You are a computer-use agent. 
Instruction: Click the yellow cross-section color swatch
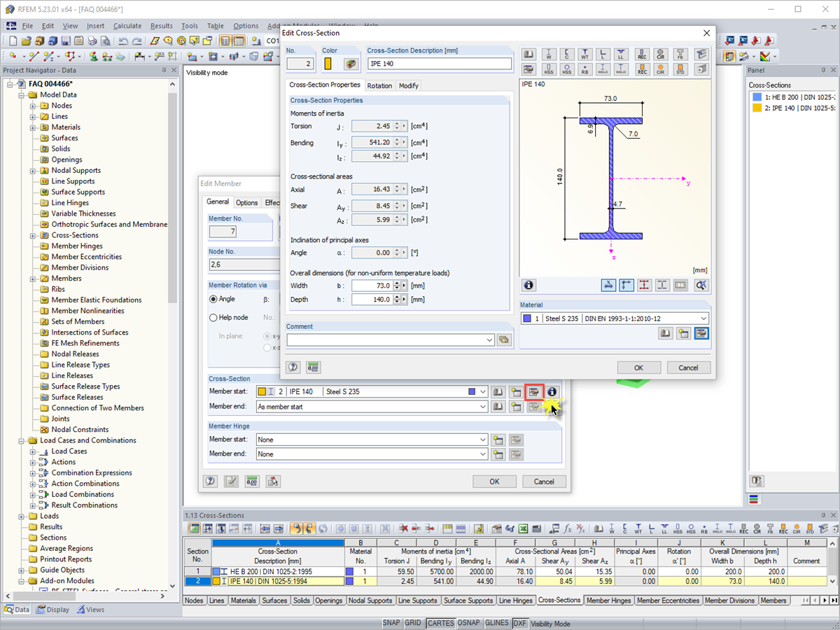tap(328, 64)
